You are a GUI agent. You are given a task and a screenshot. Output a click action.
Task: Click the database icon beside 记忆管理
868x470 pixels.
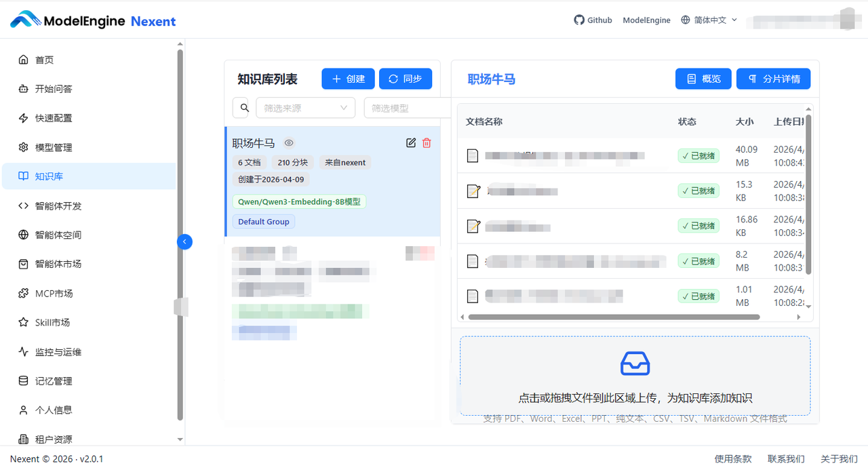pos(24,381)
